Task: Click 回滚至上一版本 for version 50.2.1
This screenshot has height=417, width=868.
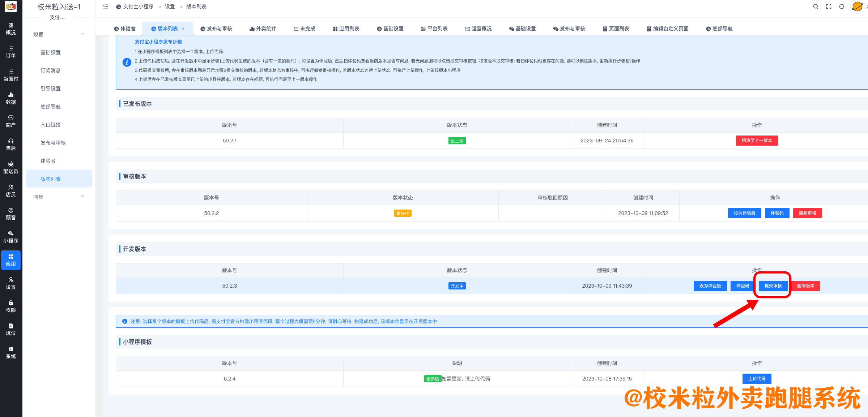Action: 757,141
